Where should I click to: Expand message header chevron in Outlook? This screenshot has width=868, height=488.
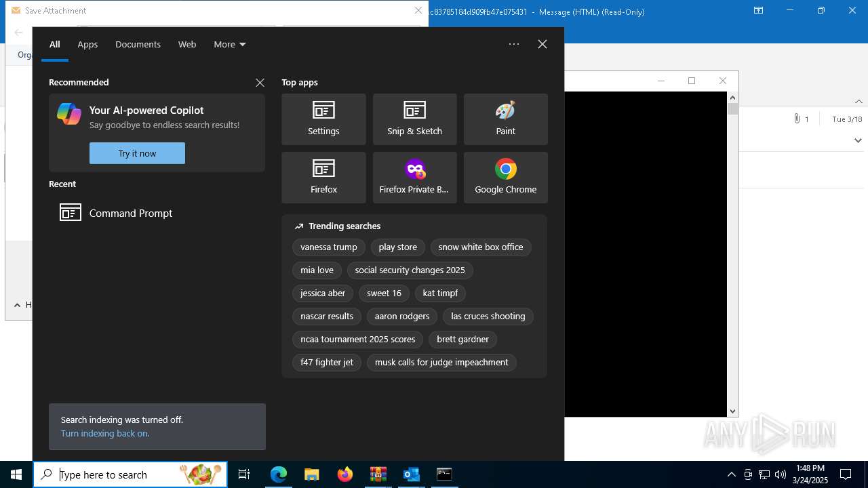click(858, 140)
